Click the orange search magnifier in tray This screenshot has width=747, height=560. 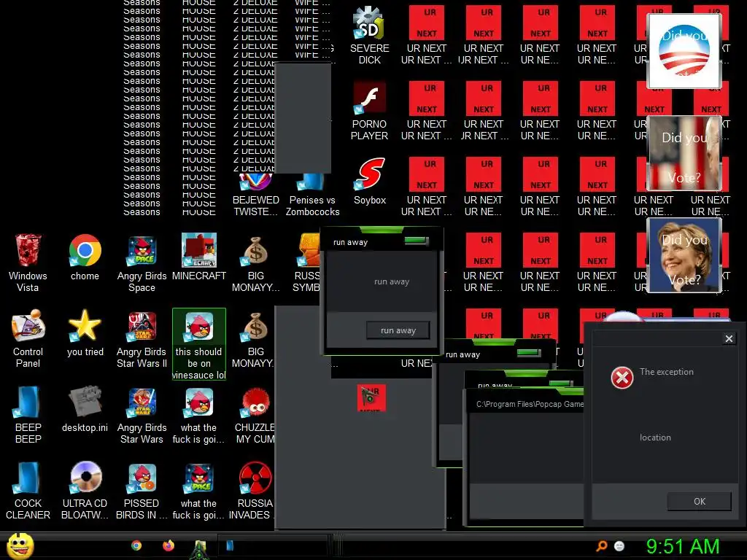602,545
